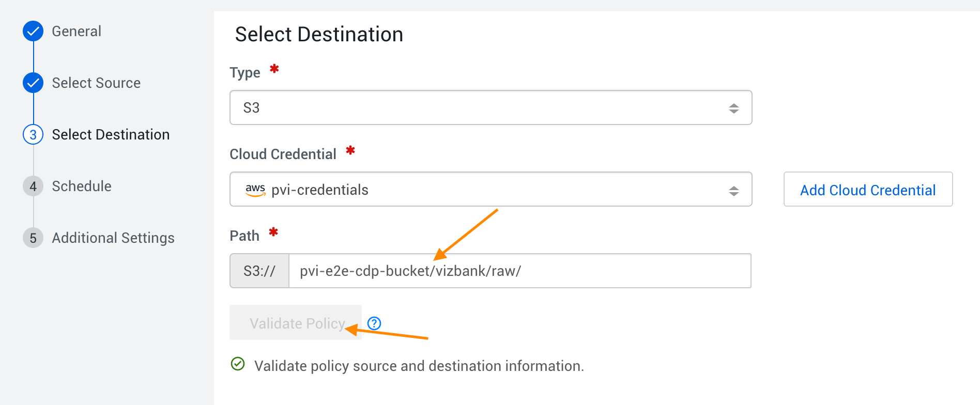Click the Add Cloud Credential button
This screenshot has width=980, height=405.
(x=867, y=189)
